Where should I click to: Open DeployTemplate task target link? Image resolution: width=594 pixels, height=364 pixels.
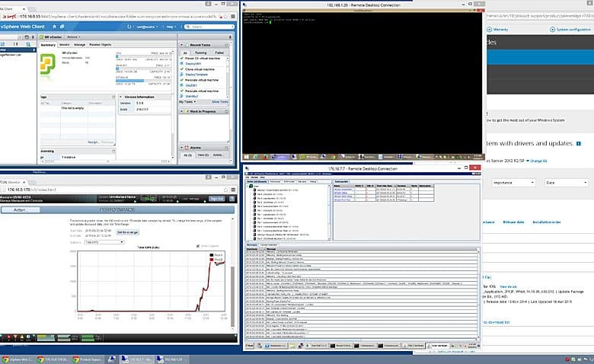tap(196, 75)
